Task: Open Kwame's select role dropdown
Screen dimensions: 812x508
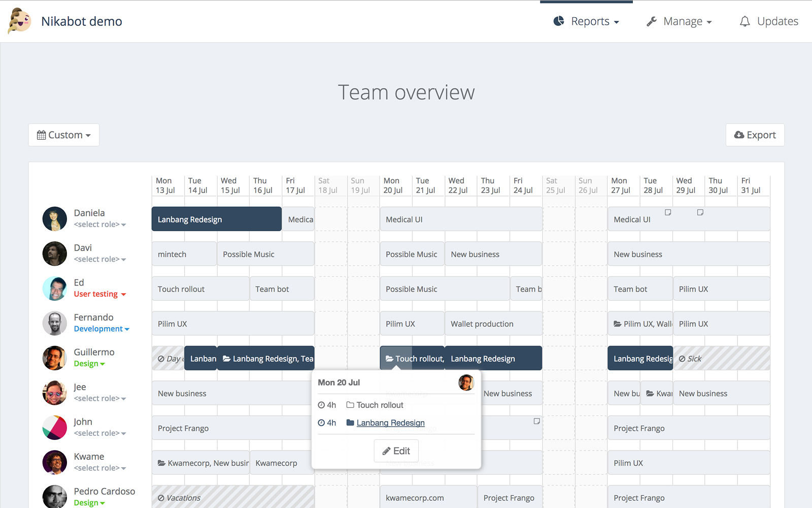Action: tap(100, 468)
